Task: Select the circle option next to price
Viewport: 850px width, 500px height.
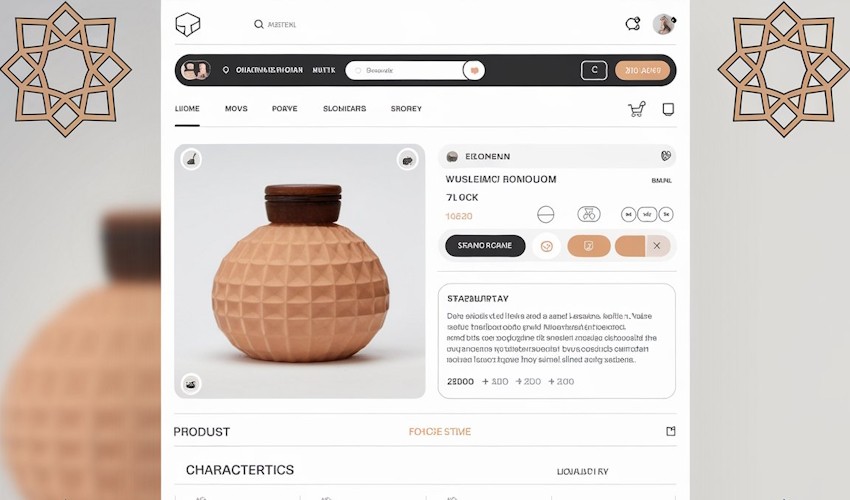Action: coord(545,214)
